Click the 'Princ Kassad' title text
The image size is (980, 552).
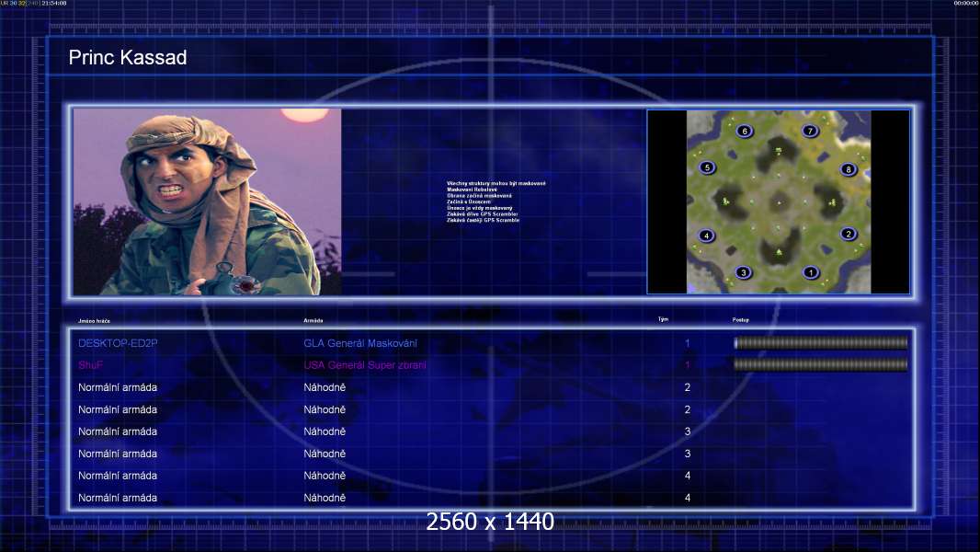click(128, 58)
